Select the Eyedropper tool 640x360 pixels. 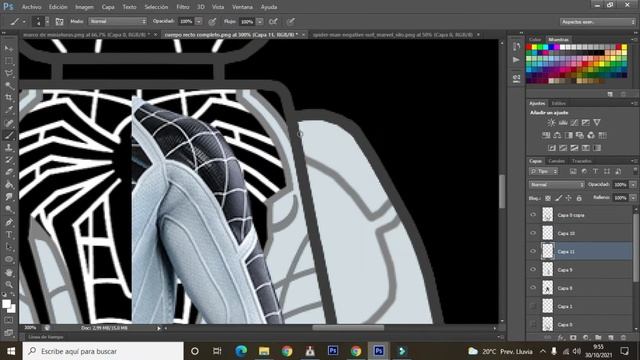9,110
